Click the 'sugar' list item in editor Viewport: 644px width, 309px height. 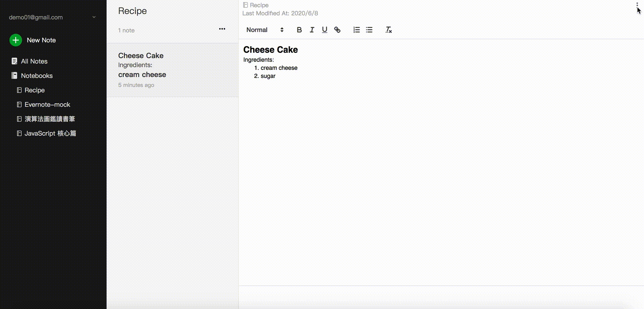coord(268,76)
